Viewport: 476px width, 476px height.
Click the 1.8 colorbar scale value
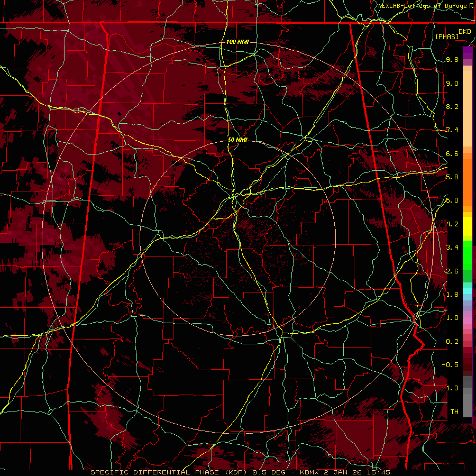(452, 295)
